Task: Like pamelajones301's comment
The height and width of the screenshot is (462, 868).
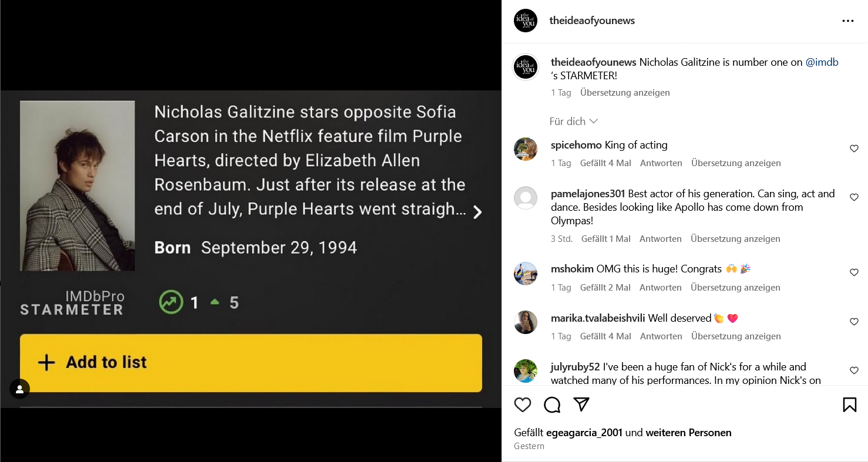Action: point(854,198)
